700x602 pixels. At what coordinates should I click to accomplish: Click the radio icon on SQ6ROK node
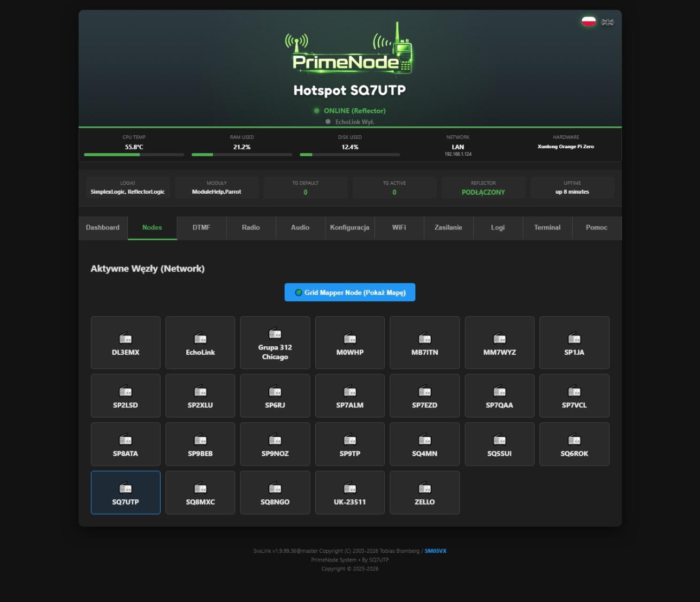point(574,439)
